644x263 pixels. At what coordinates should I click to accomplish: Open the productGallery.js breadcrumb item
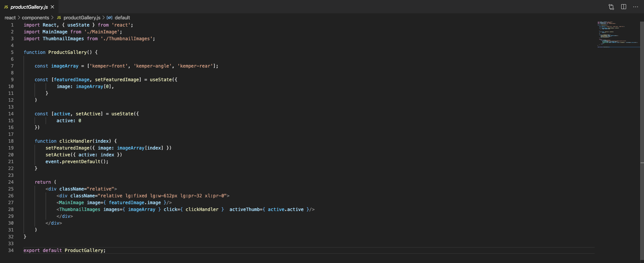click(x=82, y=17)
